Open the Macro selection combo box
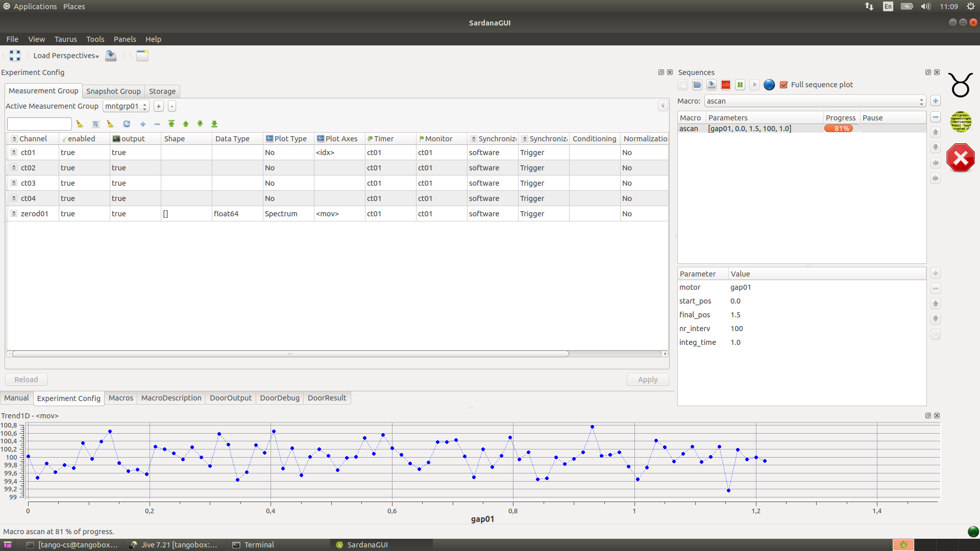This screenshot has height=551, width=980. pos(815,101)
